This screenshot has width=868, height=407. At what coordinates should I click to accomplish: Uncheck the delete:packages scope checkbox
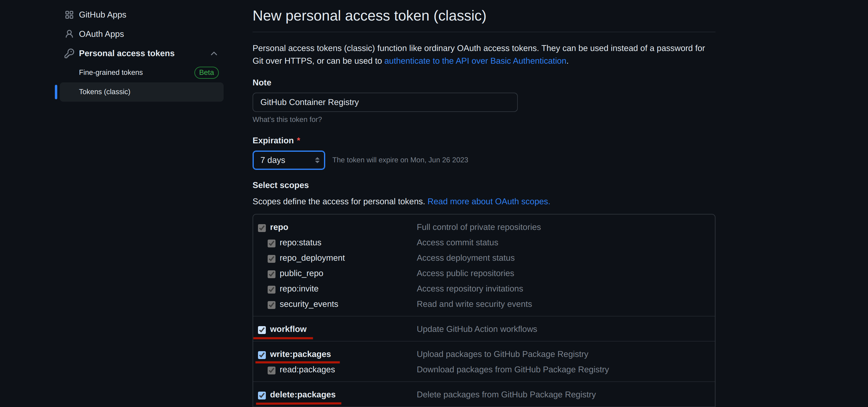point(262,395)
